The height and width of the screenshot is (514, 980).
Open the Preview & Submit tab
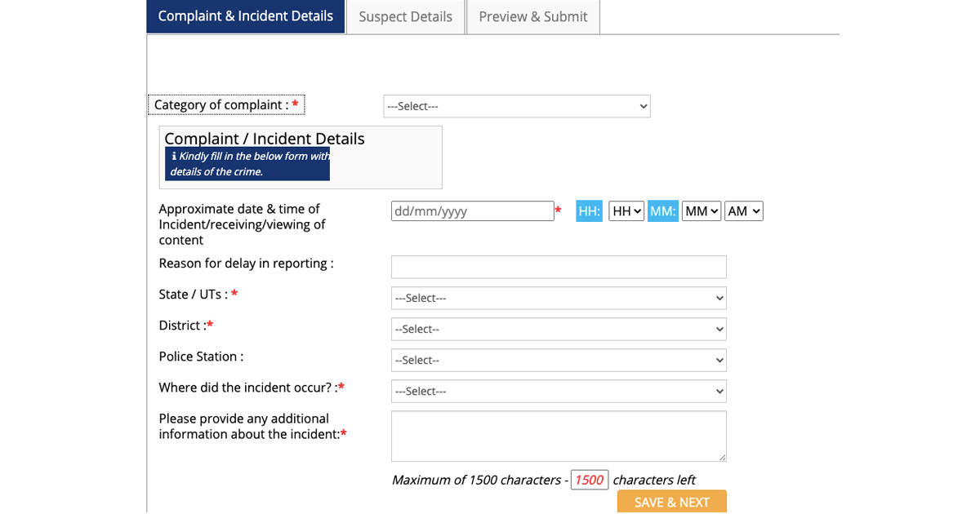[532, 17]
